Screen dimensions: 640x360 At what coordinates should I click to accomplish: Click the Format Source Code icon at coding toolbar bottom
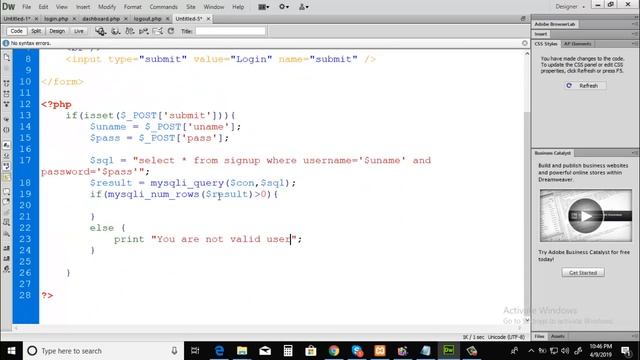tap(7, 269)
